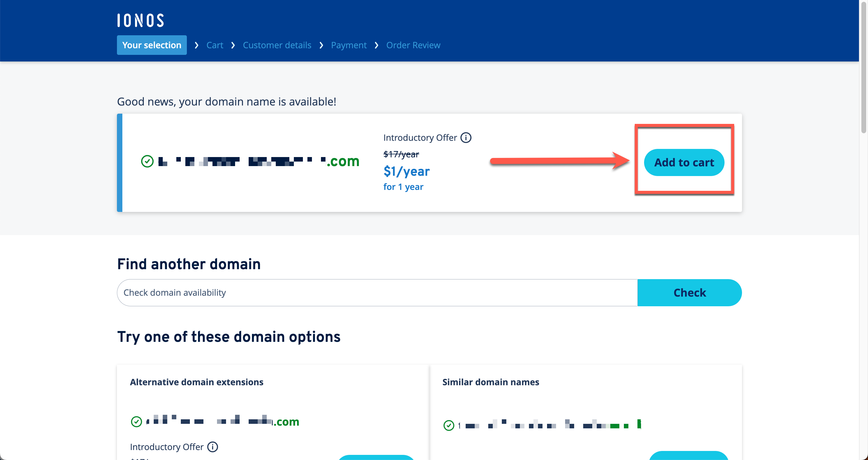
Task: Add the available domain to cart
Action: tap(684, 162)
